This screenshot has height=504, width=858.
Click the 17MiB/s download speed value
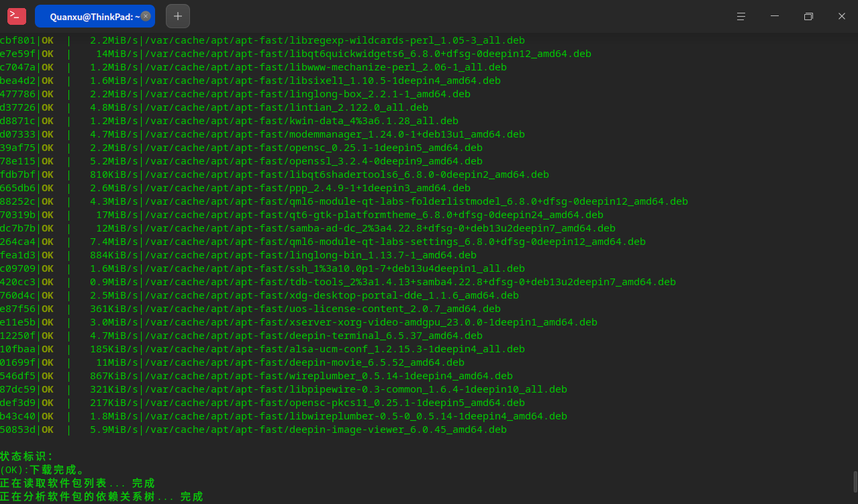117,215
